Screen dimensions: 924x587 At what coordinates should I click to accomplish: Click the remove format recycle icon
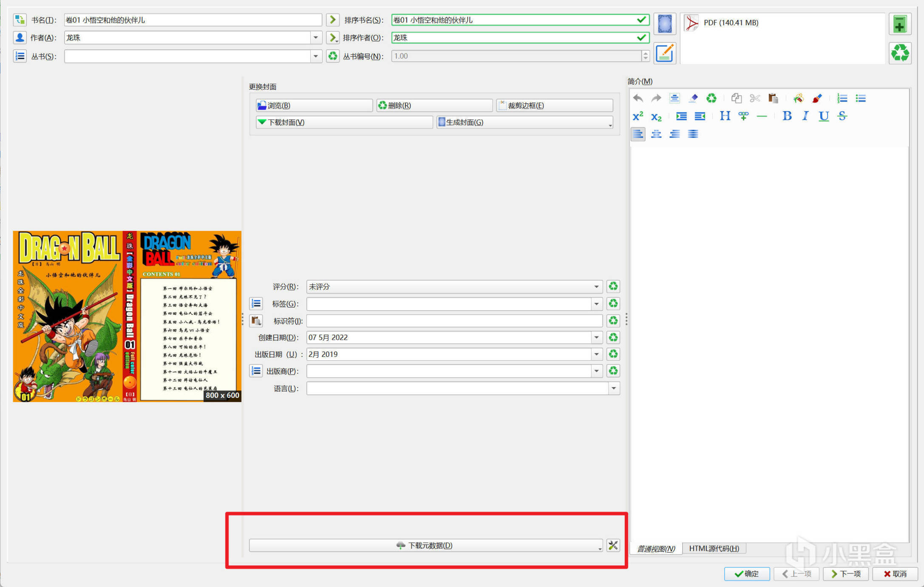coord(899,53)
